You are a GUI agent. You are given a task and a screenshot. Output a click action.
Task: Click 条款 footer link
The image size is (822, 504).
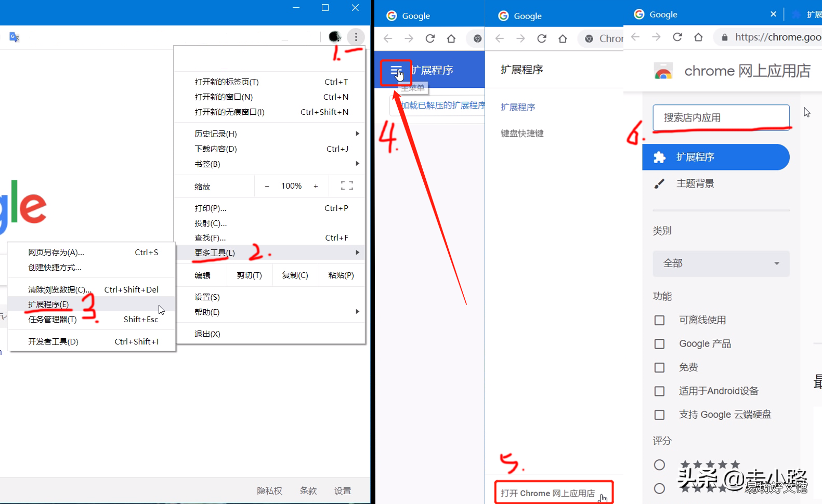(x=308, y=490)
